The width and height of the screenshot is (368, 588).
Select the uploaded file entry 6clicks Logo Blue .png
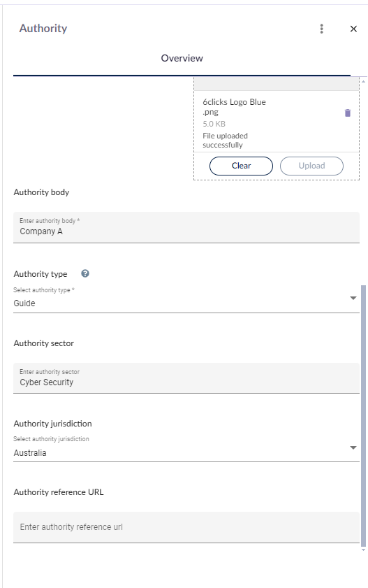coord(235,107)
